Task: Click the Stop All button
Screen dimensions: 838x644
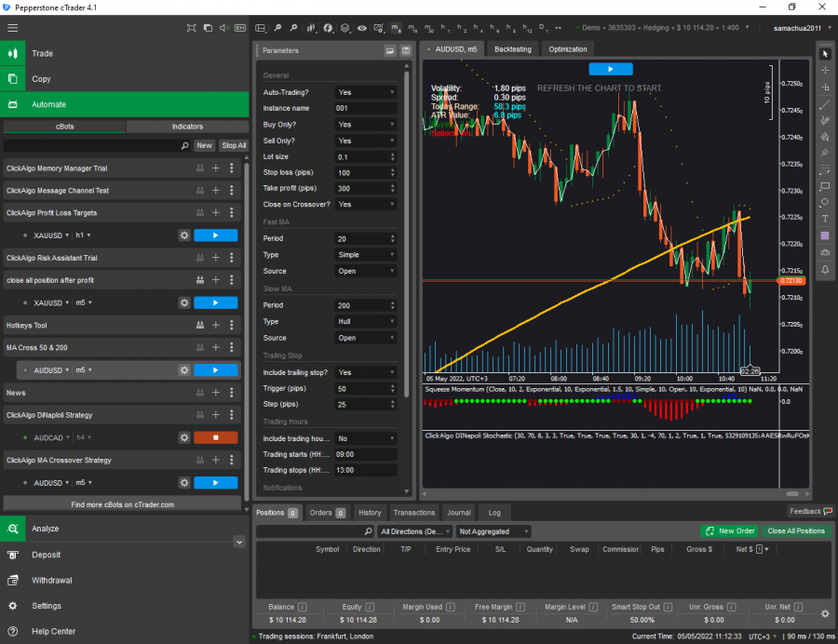Action: point(234,145)
